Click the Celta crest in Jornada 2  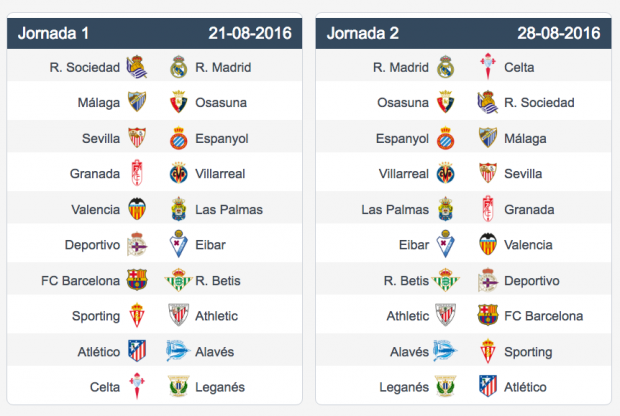point(488,66)
